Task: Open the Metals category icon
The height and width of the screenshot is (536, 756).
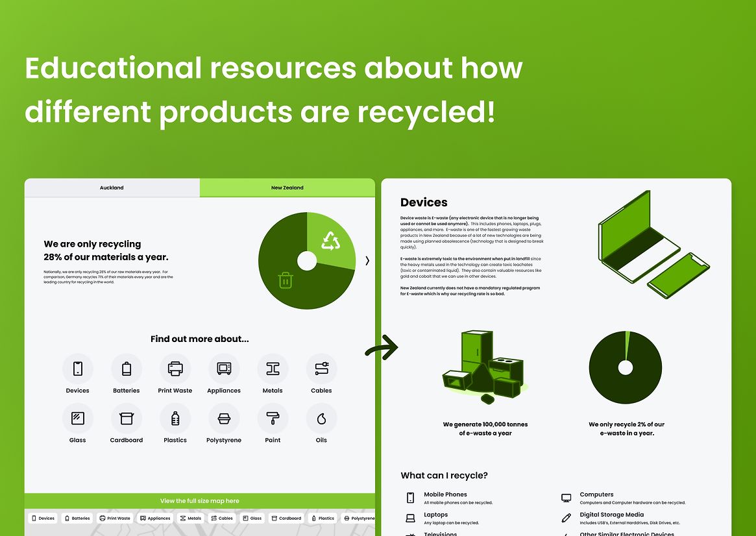Action: 273,369
